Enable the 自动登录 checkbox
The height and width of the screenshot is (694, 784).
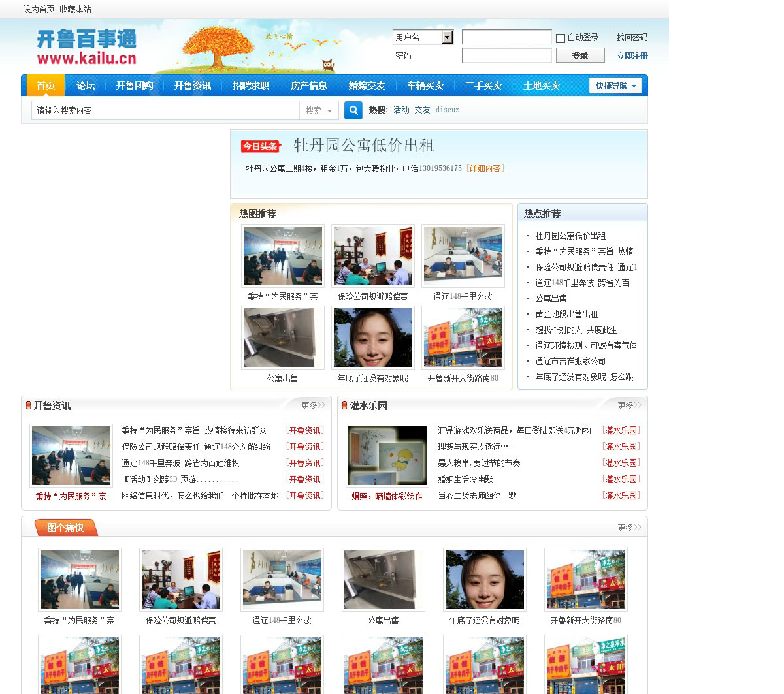561,39
